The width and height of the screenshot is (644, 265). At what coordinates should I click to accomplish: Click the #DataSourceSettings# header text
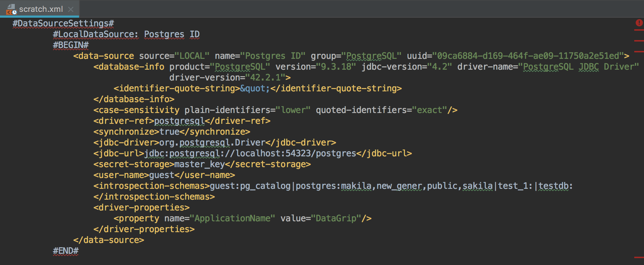click(x=63, y=23)
